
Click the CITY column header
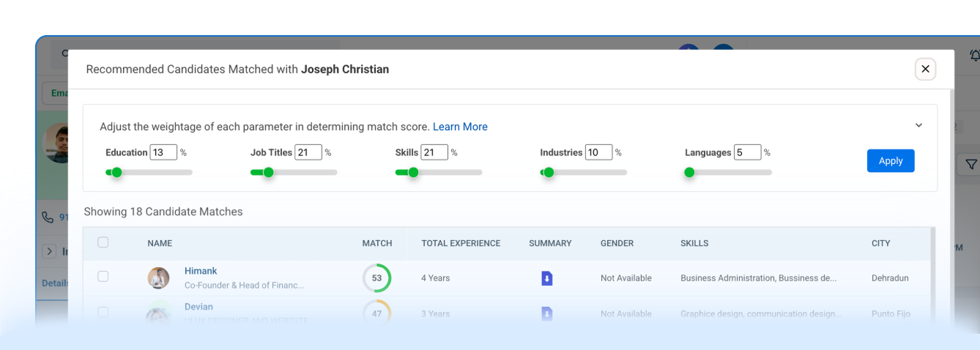click(881, 243)
